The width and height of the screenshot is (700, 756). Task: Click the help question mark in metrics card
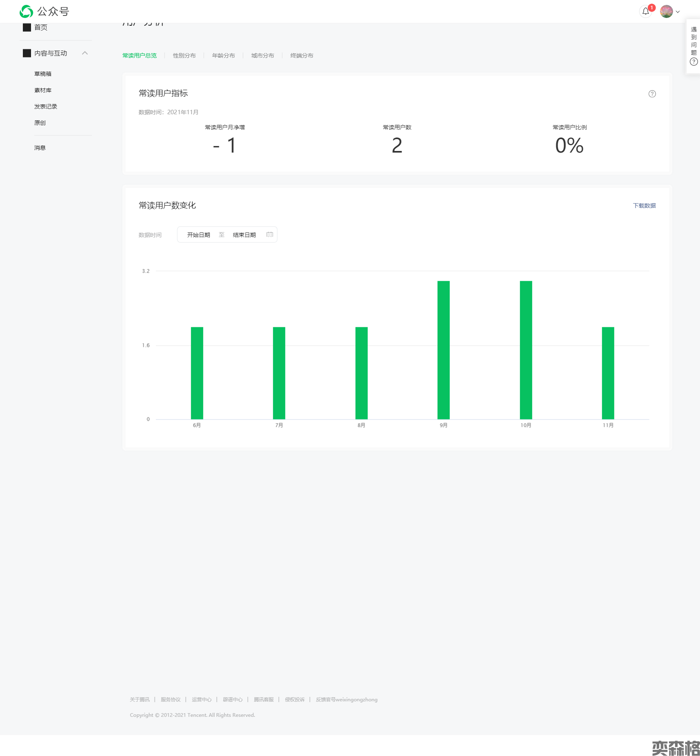point(652,94)
